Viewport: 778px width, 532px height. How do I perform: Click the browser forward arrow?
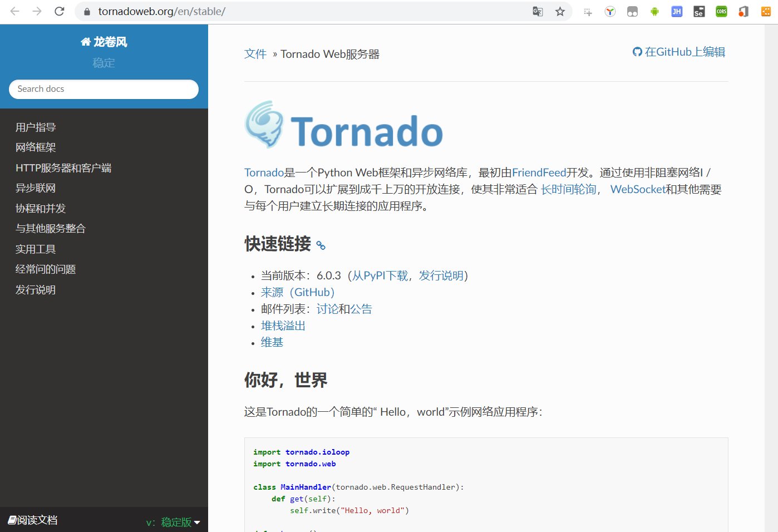[x=37, y=11]
